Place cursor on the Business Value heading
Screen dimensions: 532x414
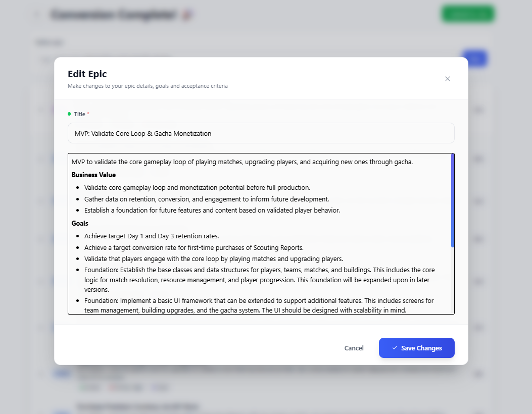pos(93,175)
